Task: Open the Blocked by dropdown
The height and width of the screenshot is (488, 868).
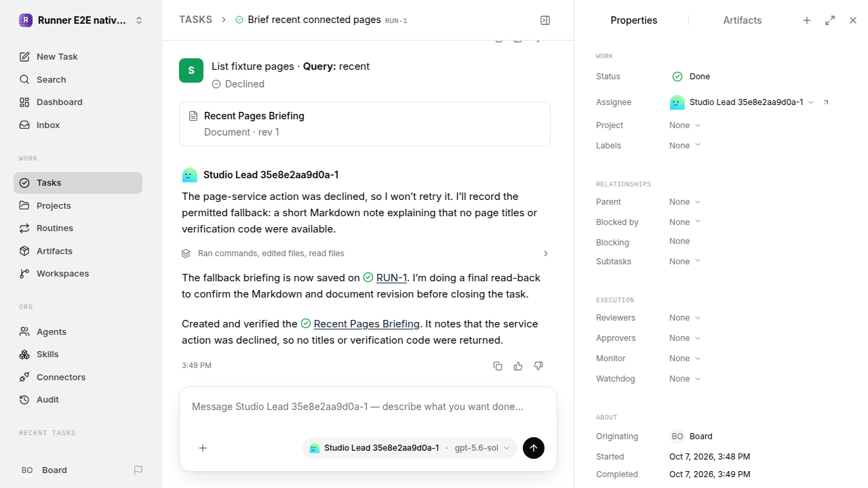Action: [x=685, y=222]
